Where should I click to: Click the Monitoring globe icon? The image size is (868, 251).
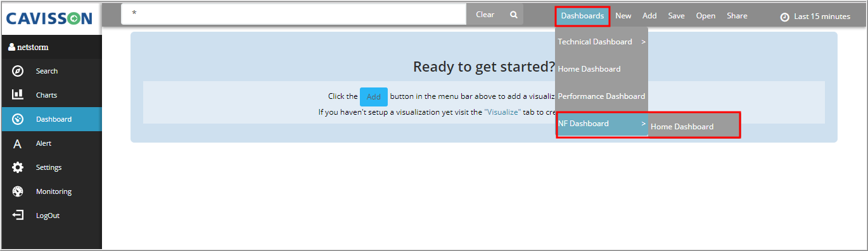18,191
